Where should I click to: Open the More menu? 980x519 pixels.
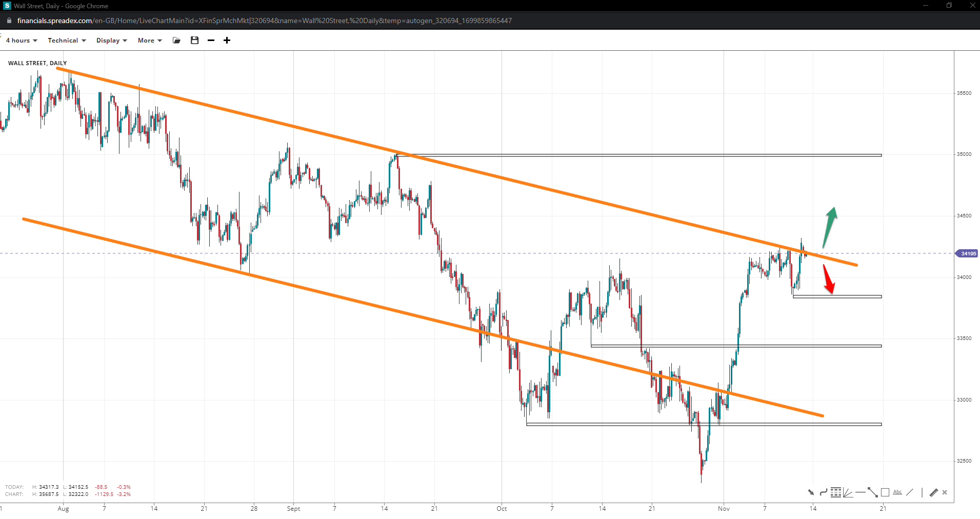150,41
